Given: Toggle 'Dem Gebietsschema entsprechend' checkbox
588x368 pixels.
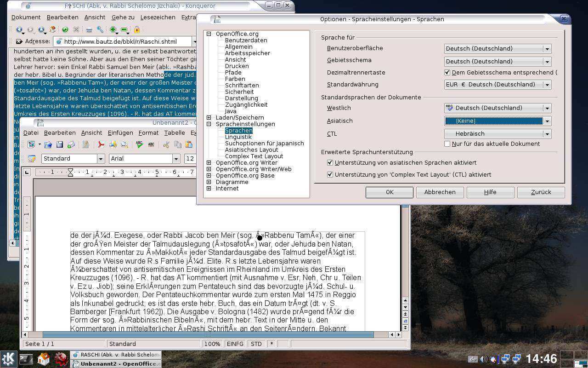Looking at the screenshot, I should [447, 72].
